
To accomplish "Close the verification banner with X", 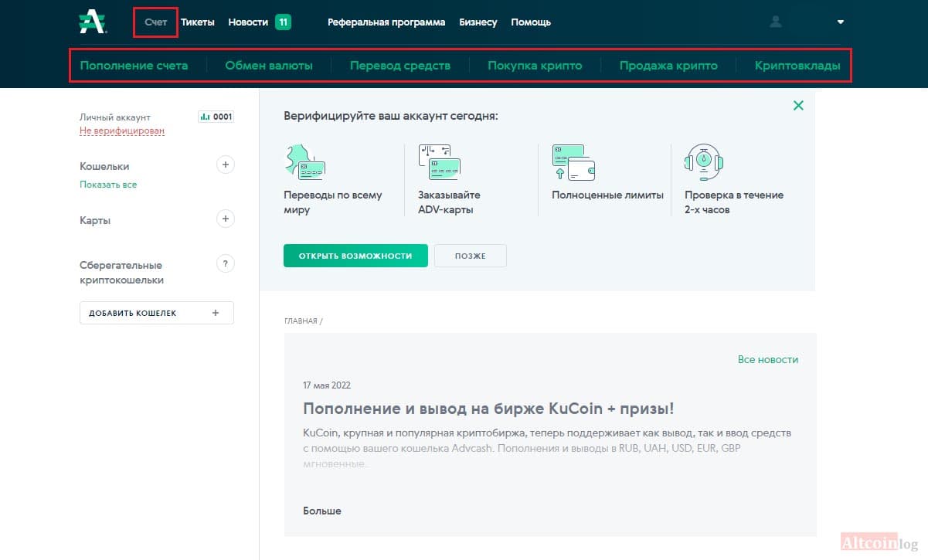I will click(x=798, y=105).
